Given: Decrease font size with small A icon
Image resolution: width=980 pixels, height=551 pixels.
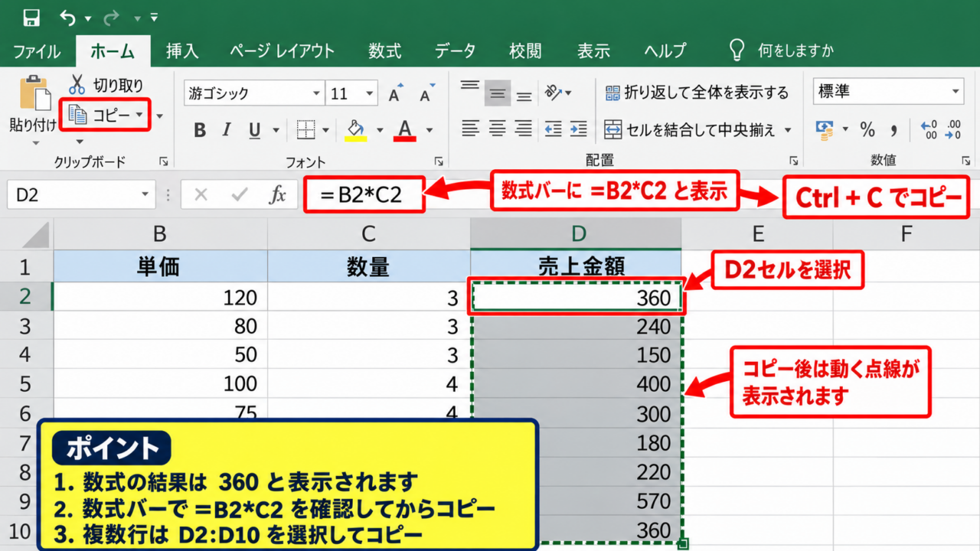Looking at the screenshot, I should [x=427, y=95].
